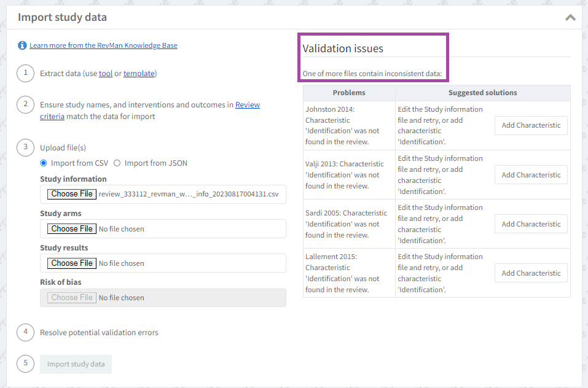588x388 pixels.
Task: Follow the Review criteria link
Action: point(247,105)
